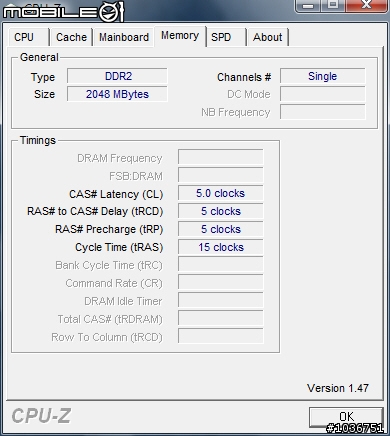Open the About tab
The height and width of the screenshot is (436, 390).
[x=268, y=37]
